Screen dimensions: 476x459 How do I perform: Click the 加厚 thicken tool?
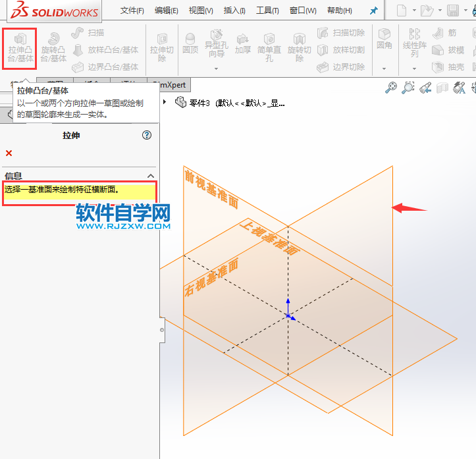242,44
